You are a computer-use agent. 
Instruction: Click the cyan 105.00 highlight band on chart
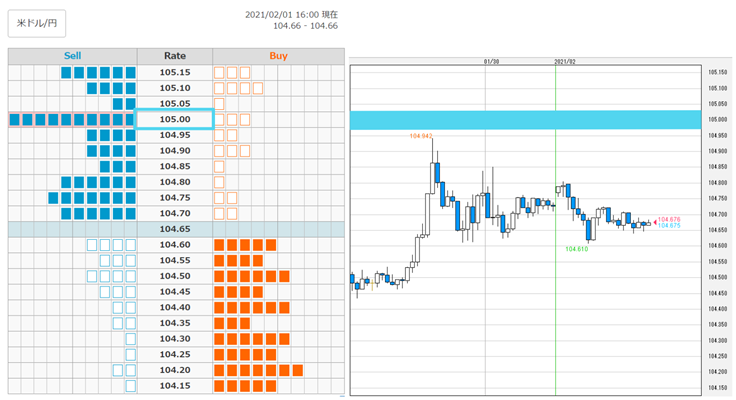[x=526, y=120]
